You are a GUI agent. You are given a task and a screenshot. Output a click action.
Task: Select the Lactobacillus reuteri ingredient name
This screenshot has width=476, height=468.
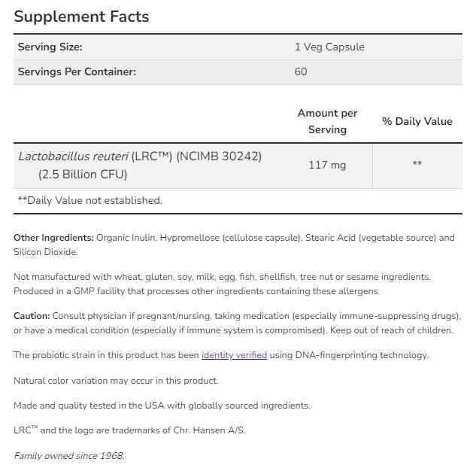pos(73,157)
